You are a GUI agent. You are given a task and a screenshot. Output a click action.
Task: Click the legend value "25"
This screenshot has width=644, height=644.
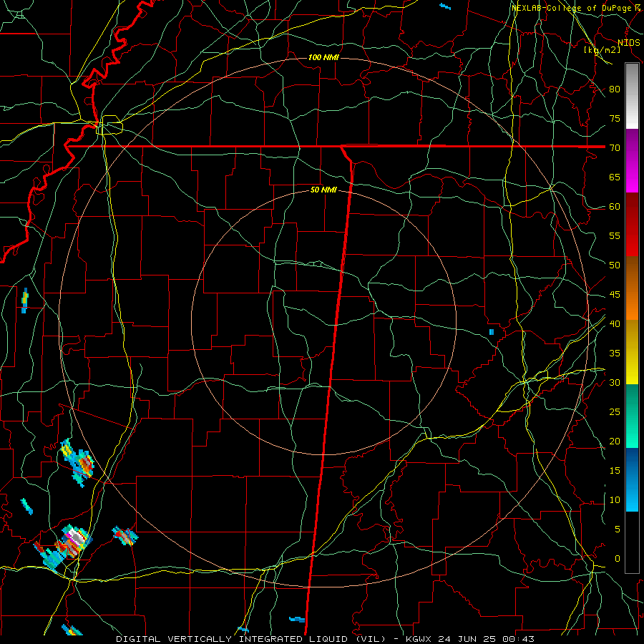[x=615, y=412]
